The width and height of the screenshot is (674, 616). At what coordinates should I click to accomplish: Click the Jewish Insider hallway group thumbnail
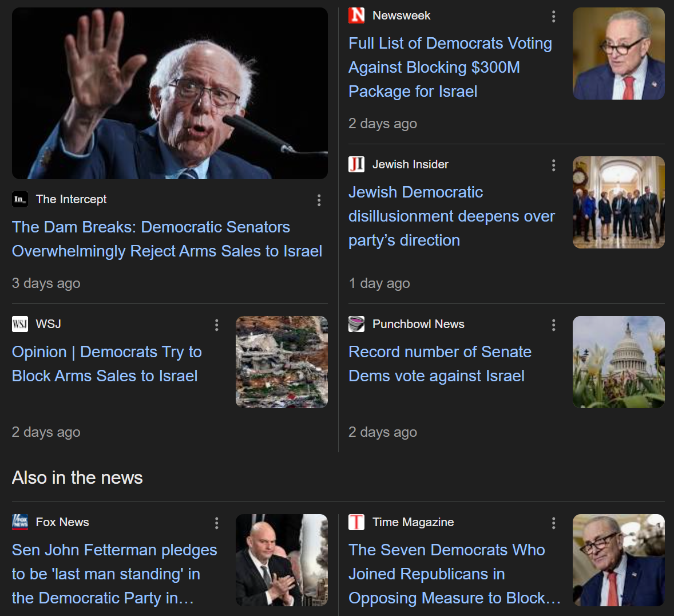[619, 203]
